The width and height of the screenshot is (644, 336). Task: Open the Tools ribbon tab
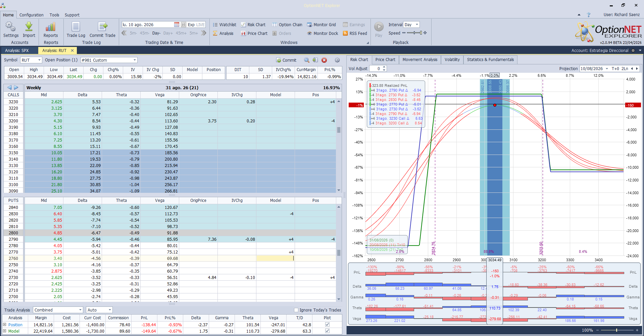(x=54, y=15)
